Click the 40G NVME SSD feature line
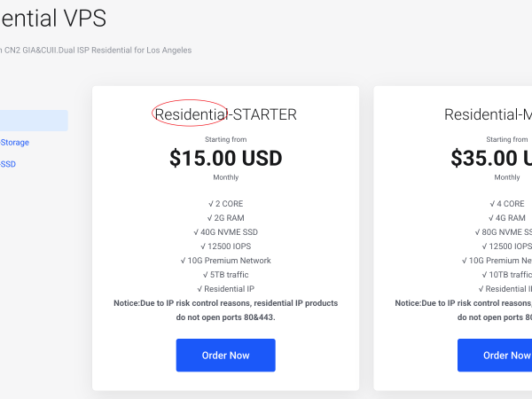This screenshot has width=532, height=399. [x=225, y=232]
